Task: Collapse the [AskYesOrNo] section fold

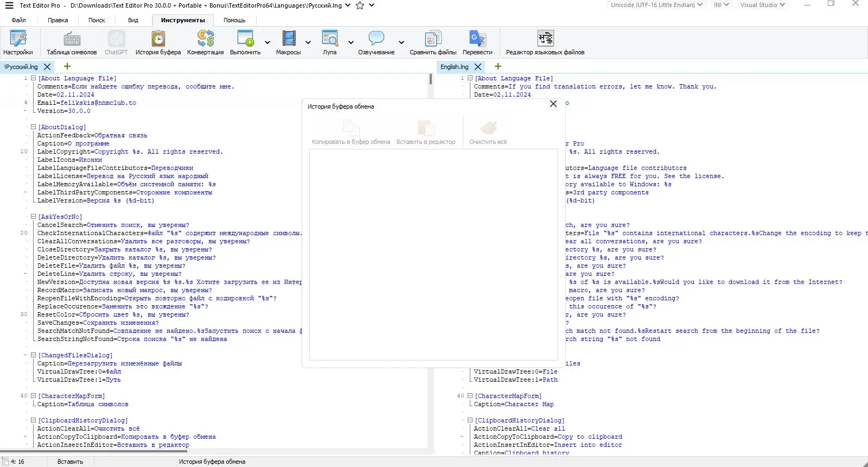Action: [x=33, y=217]
